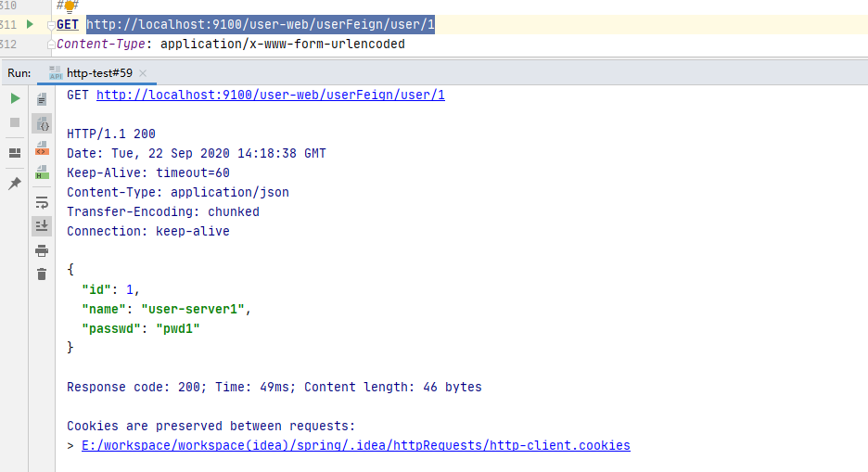868x472 pixels.
Task: Print the response output with printer icon
Action: [x=42, y=250]
